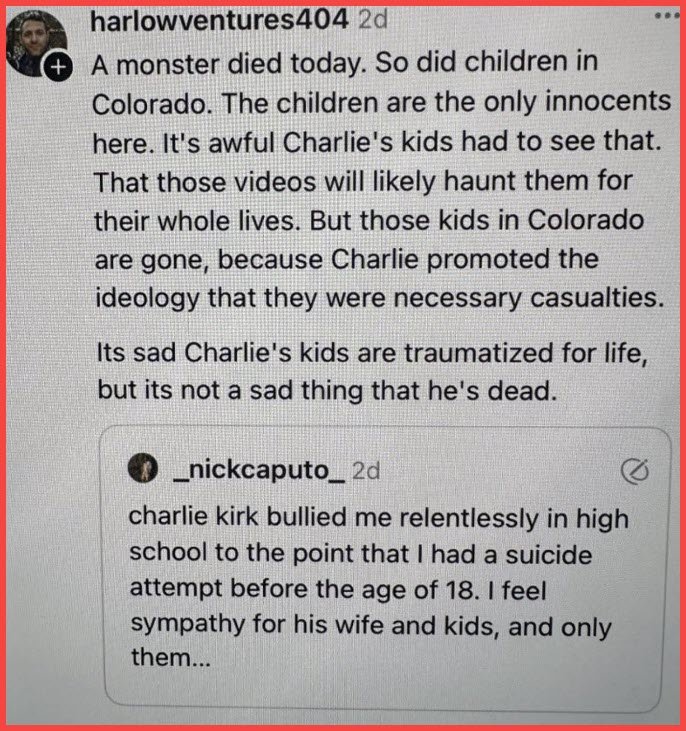Click the plus follow badge on avatar
This screenshot has height=731, width=686.
pos(58,67)
